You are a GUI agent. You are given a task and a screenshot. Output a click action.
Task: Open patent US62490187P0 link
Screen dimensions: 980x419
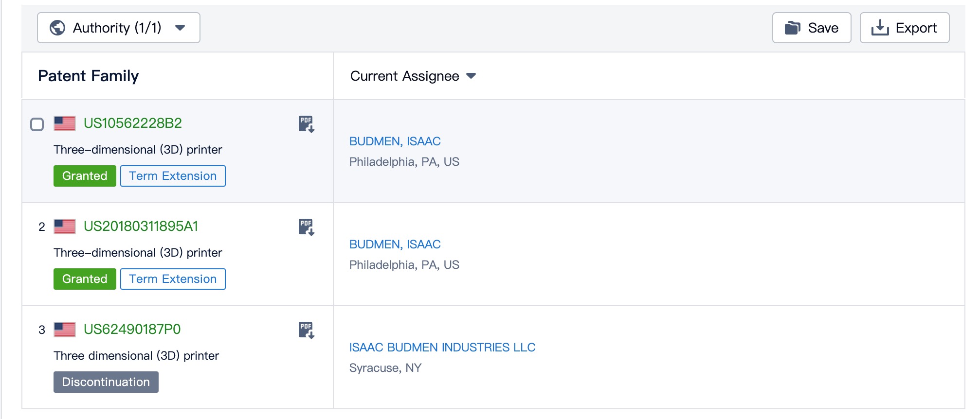pos(132,330)
